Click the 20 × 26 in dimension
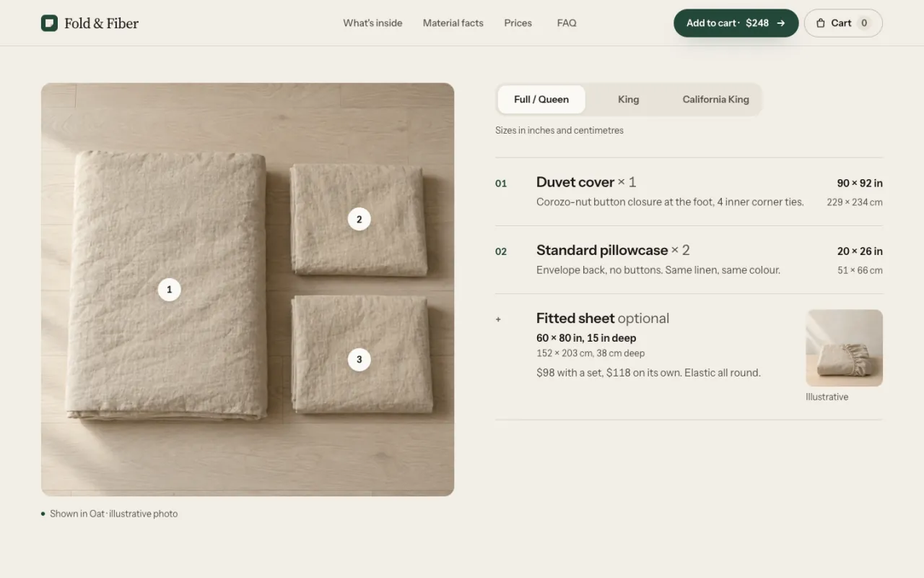This screenshot has width=924, height=578. [x=860, y=251]
